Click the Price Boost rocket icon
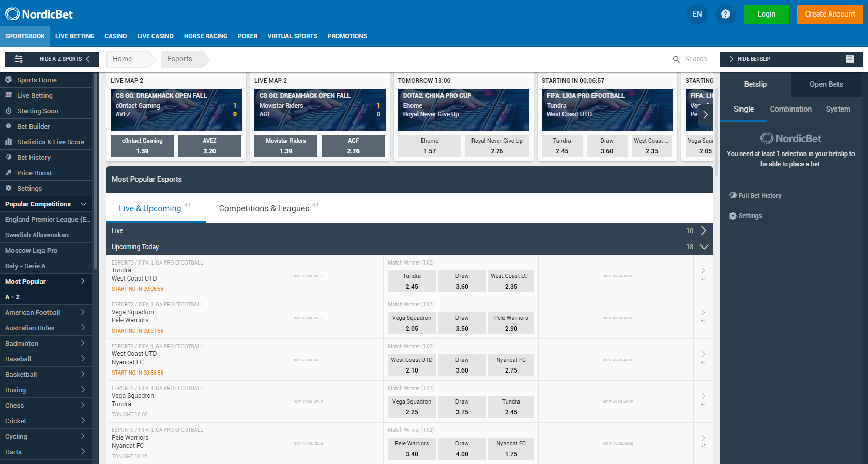Viewport: 868px width, 464px height. tap(8, 173)
